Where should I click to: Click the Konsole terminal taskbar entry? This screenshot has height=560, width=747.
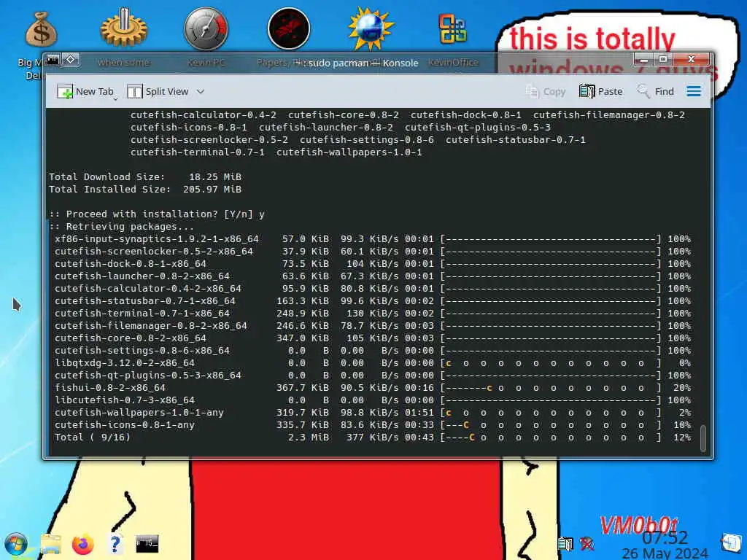(x=147, y=543)
